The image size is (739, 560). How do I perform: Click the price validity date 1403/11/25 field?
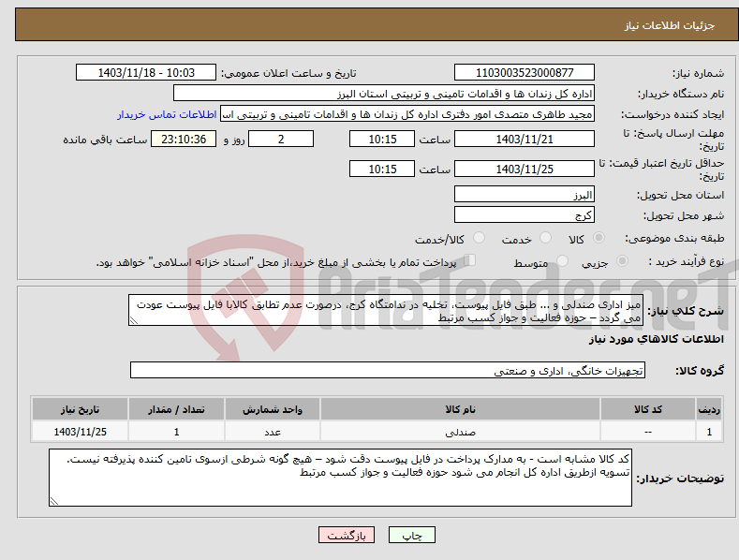tap(525, 169)
